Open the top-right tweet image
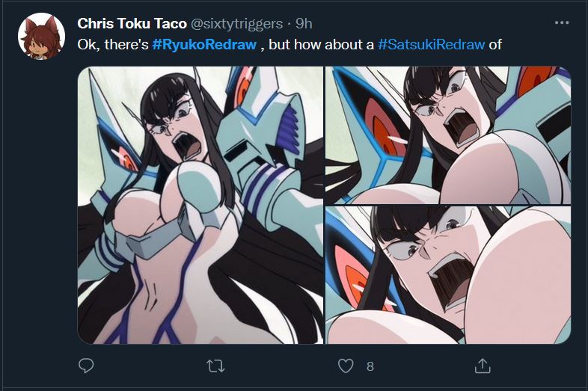 point(447,135)
